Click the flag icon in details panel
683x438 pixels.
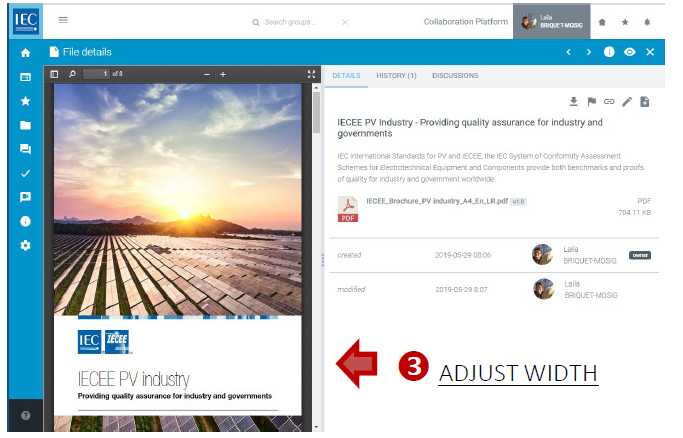591,101
